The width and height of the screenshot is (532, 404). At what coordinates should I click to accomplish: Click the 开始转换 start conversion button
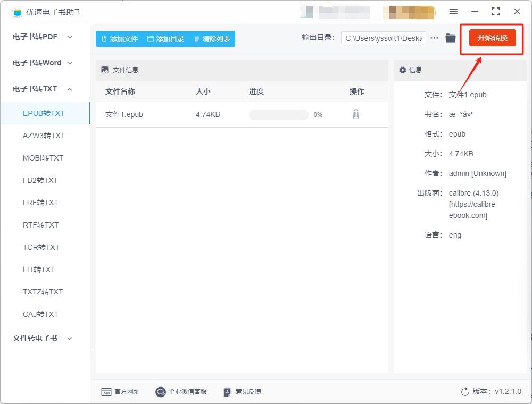pos(492,38)
